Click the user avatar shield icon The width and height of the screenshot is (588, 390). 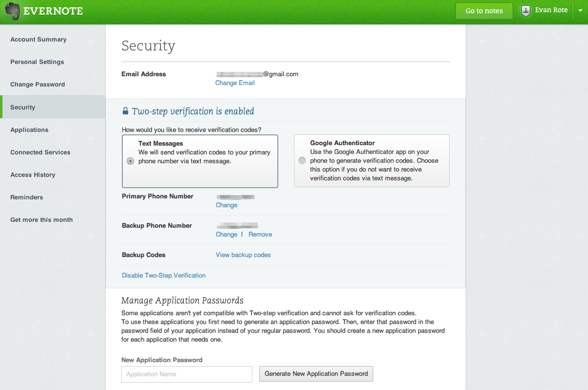(526, 11)
